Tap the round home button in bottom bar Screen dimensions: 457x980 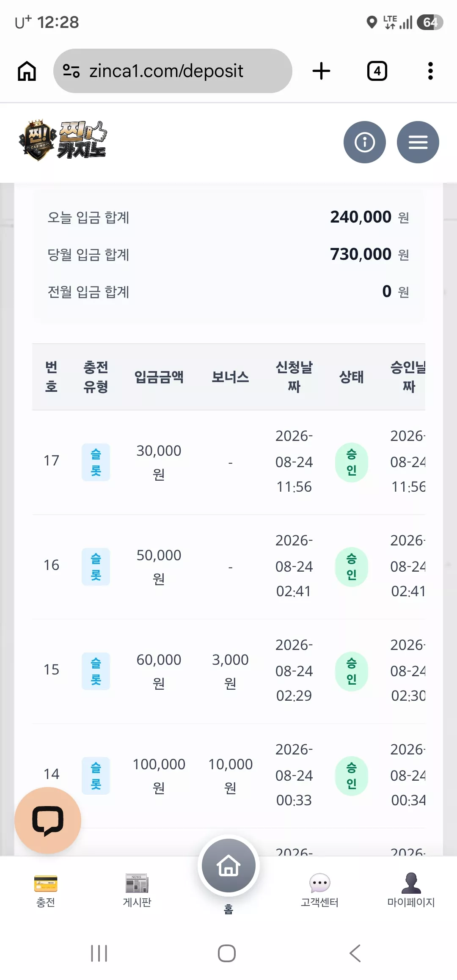click(x=228, y=865)
